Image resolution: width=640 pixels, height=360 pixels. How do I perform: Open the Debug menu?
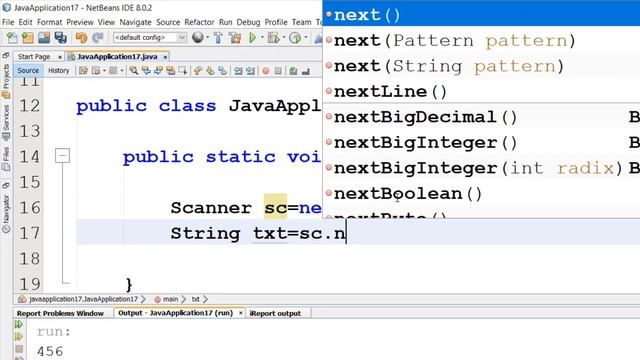click(x=248, y=22)
